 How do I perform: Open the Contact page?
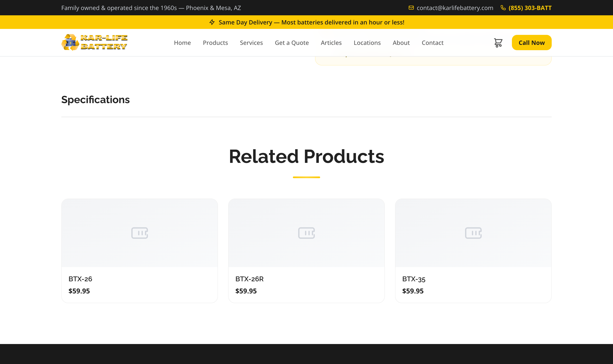coord(432,43)
